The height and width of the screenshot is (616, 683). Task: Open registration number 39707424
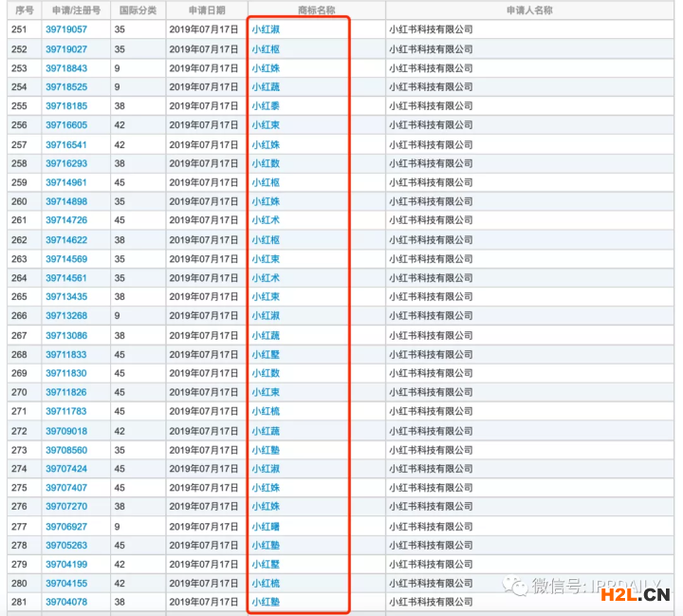click(x=66, y=469)
